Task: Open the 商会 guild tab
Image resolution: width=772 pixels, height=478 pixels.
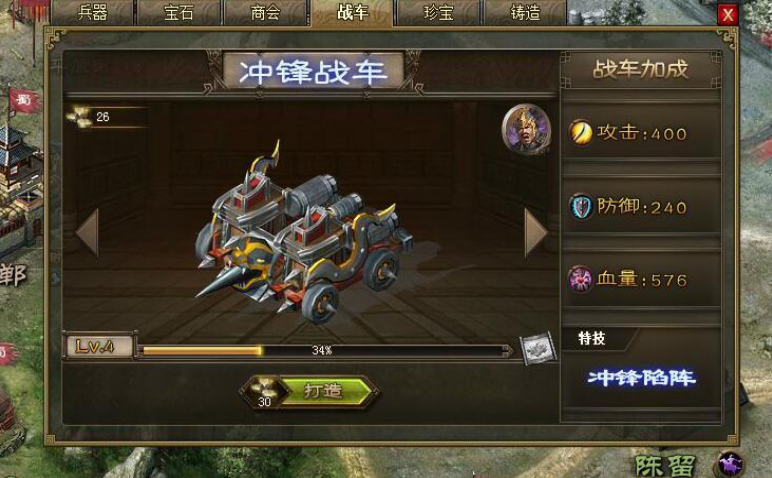Action: [265, 12]
